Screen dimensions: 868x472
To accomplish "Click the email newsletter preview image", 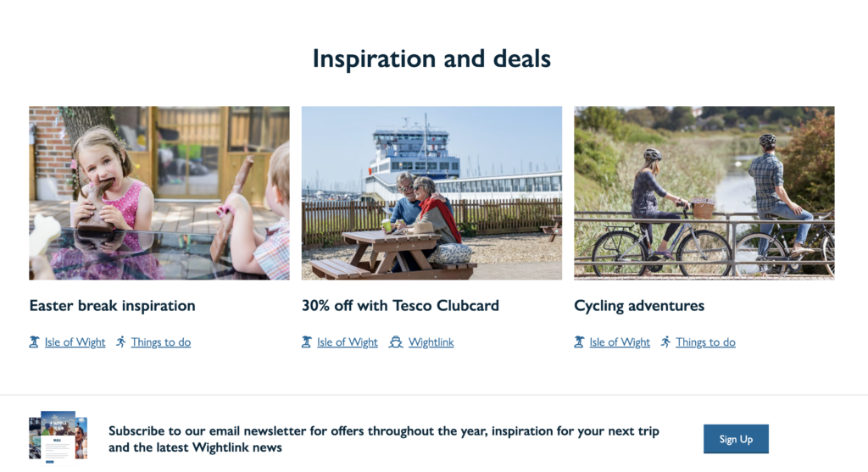I will point(58,437).
